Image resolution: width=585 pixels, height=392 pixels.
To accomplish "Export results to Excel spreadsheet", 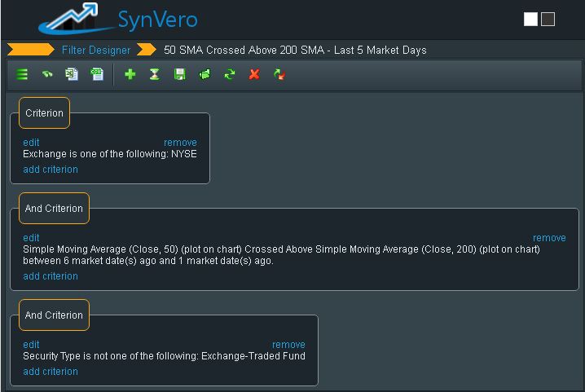I will (x=72, y=74).
